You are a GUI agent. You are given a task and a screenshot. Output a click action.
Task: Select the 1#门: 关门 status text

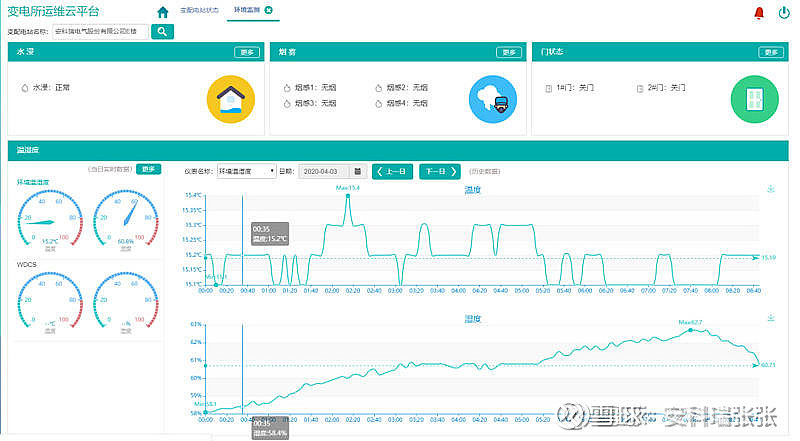(576, 88)
